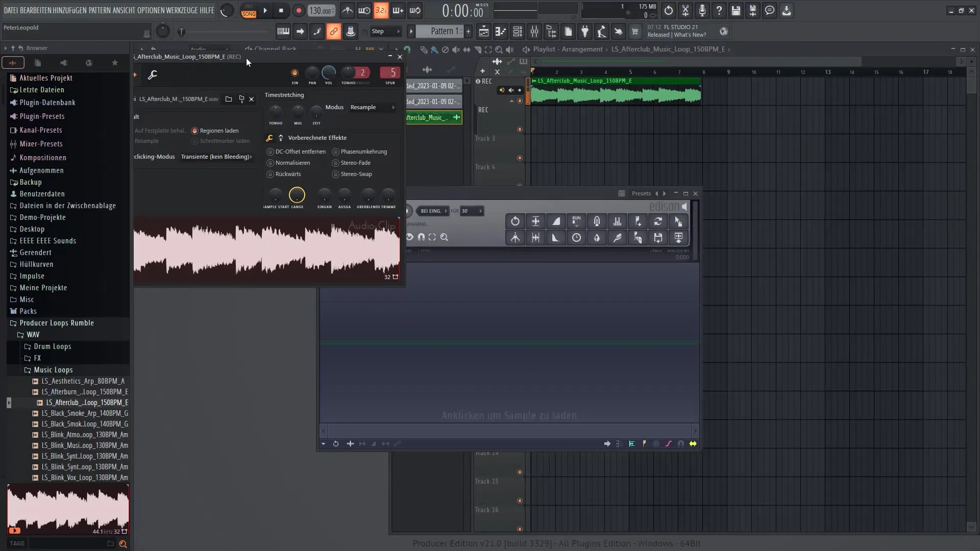Select the DC-Offset entfernen icon
The image size is (980, 551).
[269, 151]
